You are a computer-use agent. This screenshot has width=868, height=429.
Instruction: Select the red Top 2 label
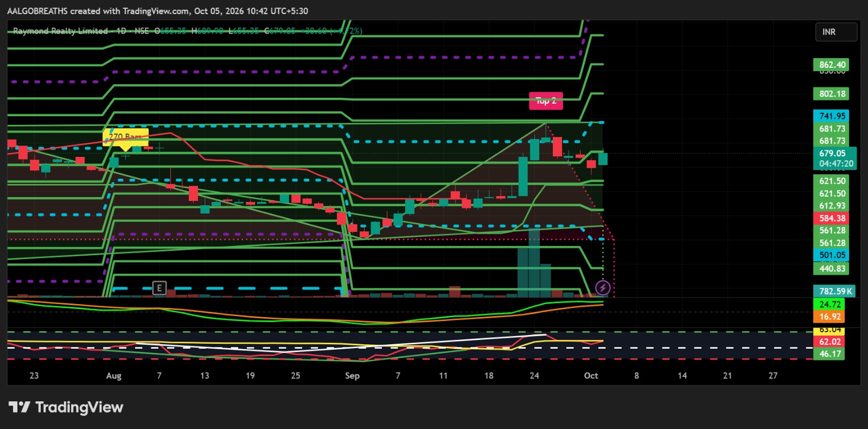tap(546, 100)
